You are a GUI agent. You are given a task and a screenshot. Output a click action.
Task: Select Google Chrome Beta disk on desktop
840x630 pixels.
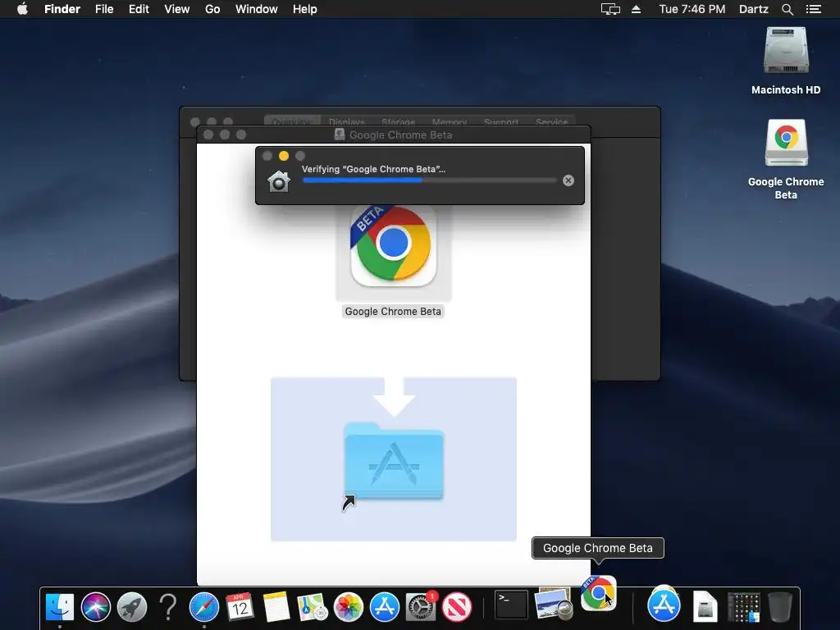786,143
